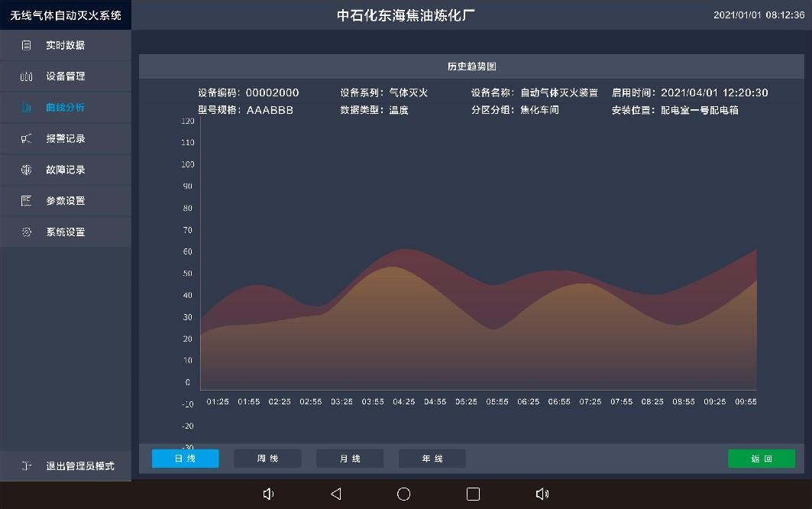The height and width of the screenshot is (509, 812).
Task: Select the 年线 yearly trend tab
Action: [x=432, y=459]
